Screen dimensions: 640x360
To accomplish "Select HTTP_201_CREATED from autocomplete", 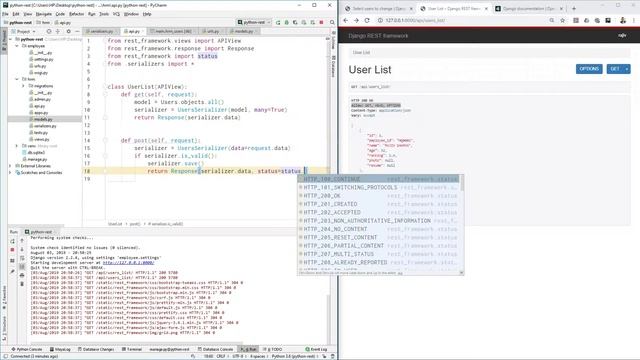I will tap(378, 204).
